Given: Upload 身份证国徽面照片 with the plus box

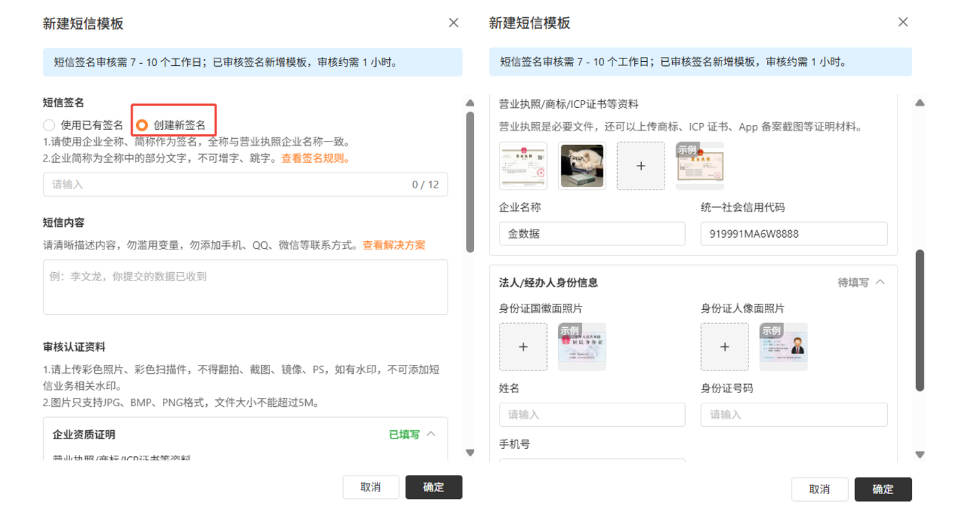Looking at the screenshot, I should tap(523, 347).
